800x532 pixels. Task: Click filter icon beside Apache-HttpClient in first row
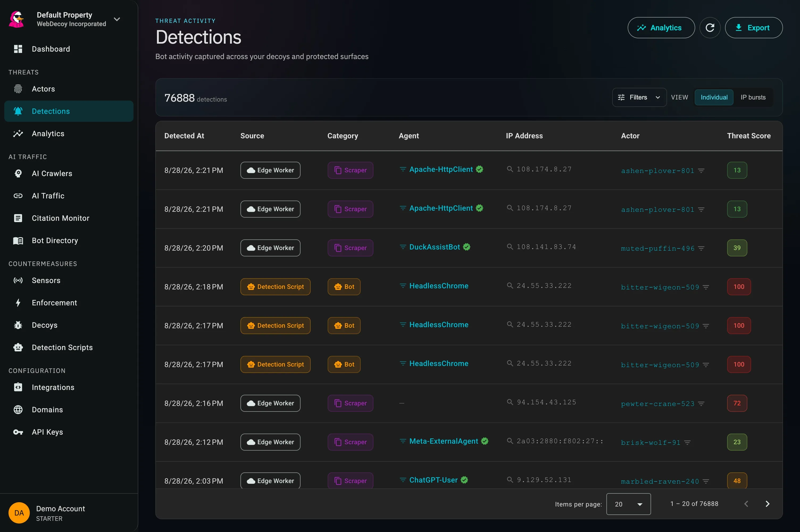pyautogui.click(x=403, y=169)
